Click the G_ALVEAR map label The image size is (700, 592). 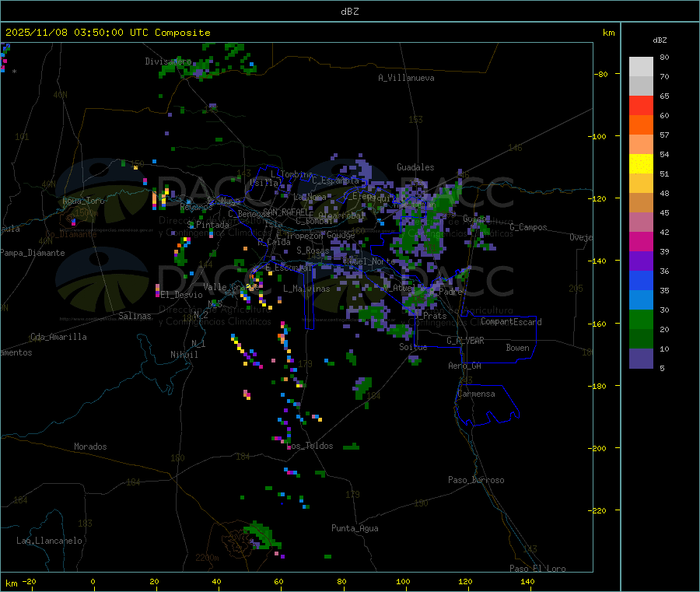point(465,341)
